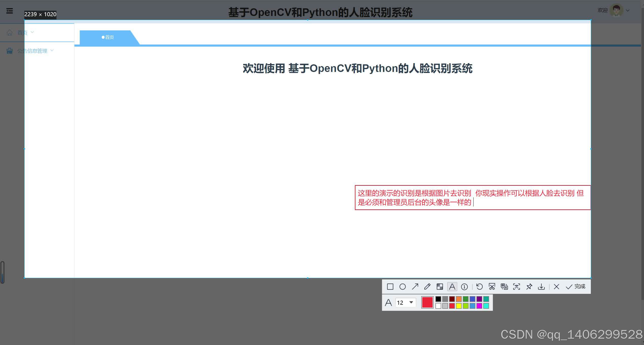Toggle the hamburger menu at top-left
644x345 pixels.
coord(10,11)
